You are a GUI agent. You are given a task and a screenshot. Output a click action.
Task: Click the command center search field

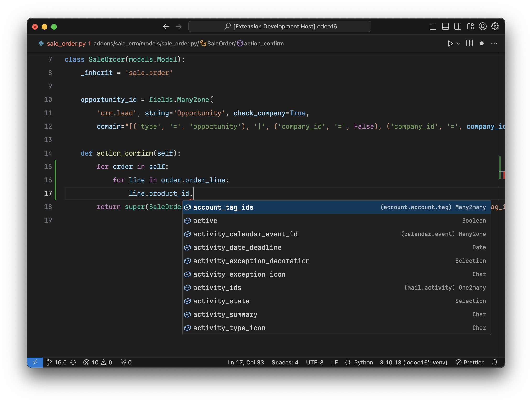coord(280,27)
